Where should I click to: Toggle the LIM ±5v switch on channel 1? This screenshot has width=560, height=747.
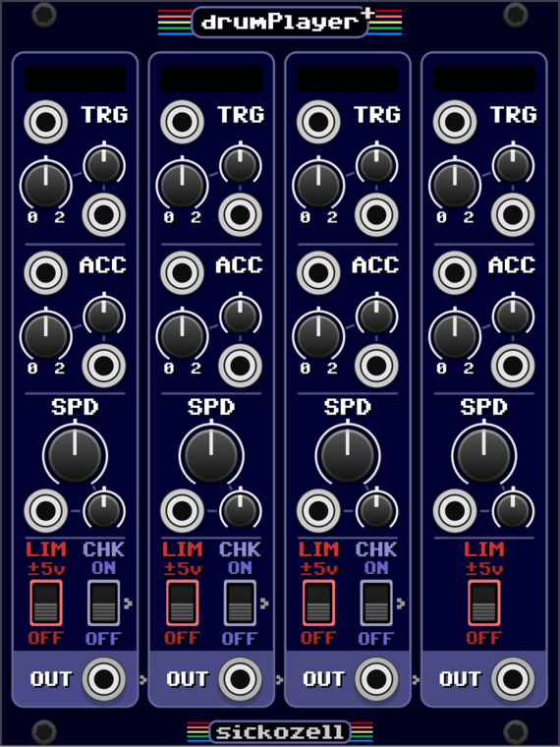(46, 603)
